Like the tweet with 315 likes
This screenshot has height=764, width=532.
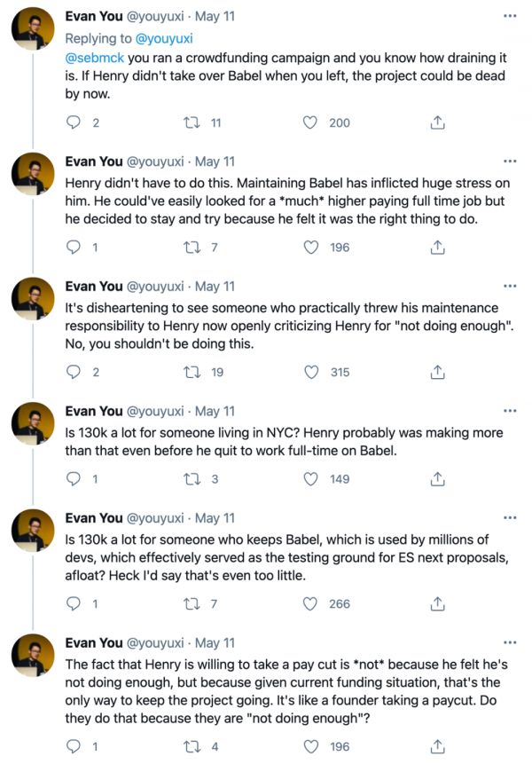point(310,373)
